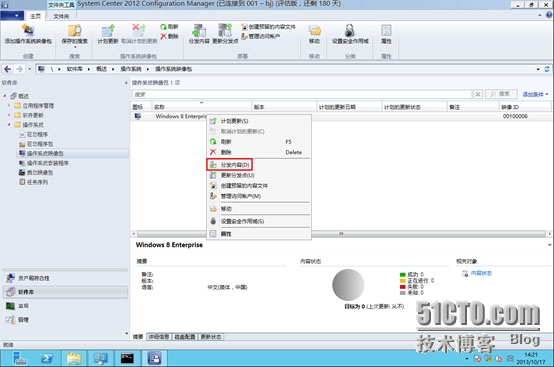Select the Windows 8 Enterprise list row
Screen dimensions: 554x367
[341, 116]
